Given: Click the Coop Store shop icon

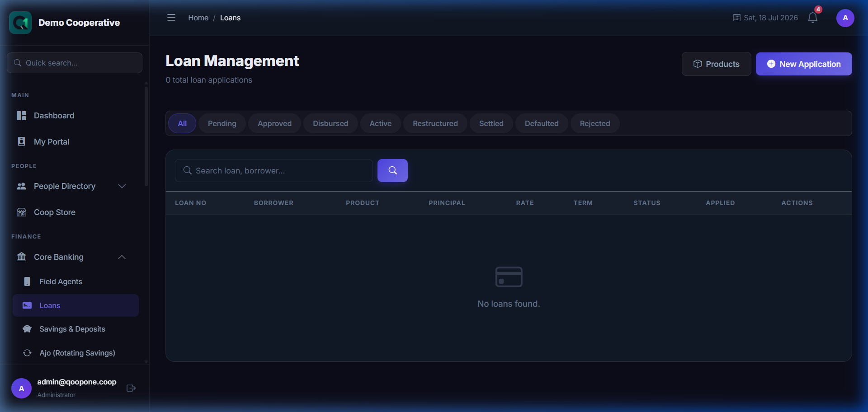Looking at the screenshot, I should click(x=21, y=212).
